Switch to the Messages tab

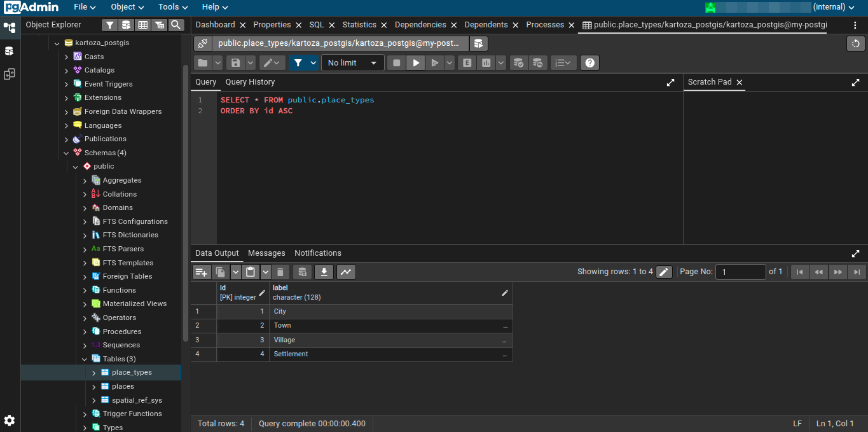pos(266,253)
